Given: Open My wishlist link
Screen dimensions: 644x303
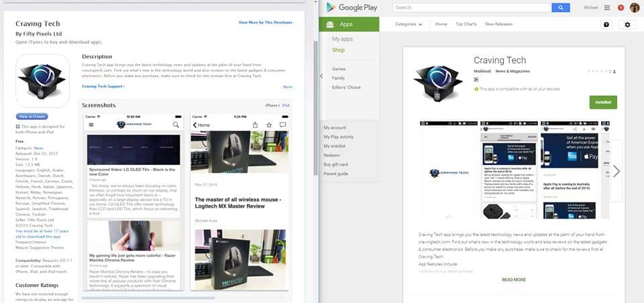Looking at the screenshot, I should [x=334, y=146].
